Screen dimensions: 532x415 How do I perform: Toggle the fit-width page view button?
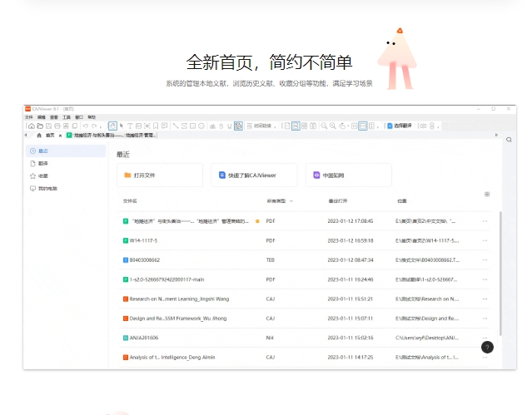tap(362, 126)
